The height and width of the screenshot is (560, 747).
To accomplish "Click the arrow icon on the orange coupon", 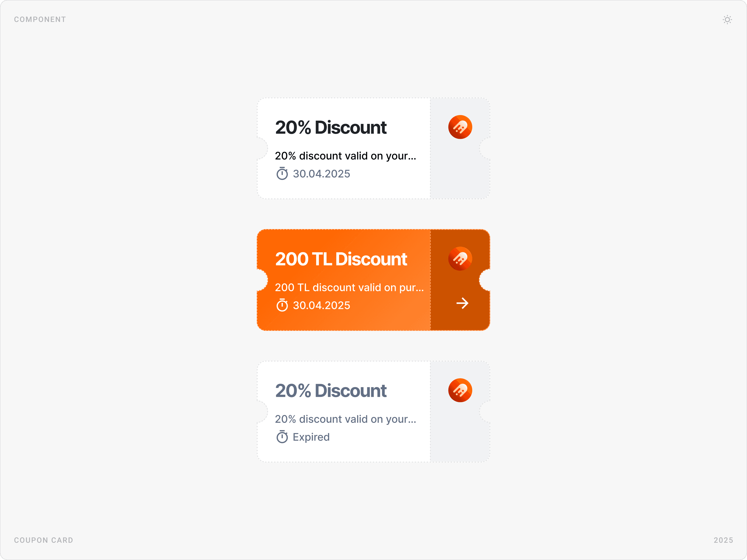I will click(462, 304).
